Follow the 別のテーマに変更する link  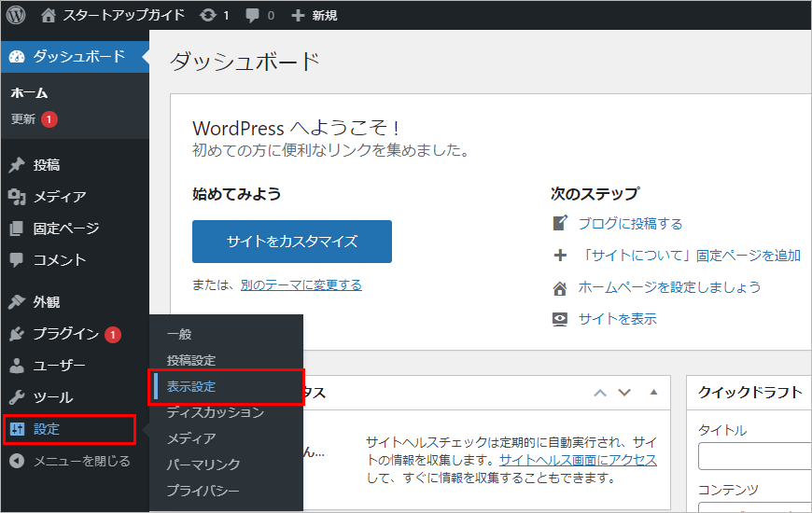pyautogui.click(x=301, y=285)
